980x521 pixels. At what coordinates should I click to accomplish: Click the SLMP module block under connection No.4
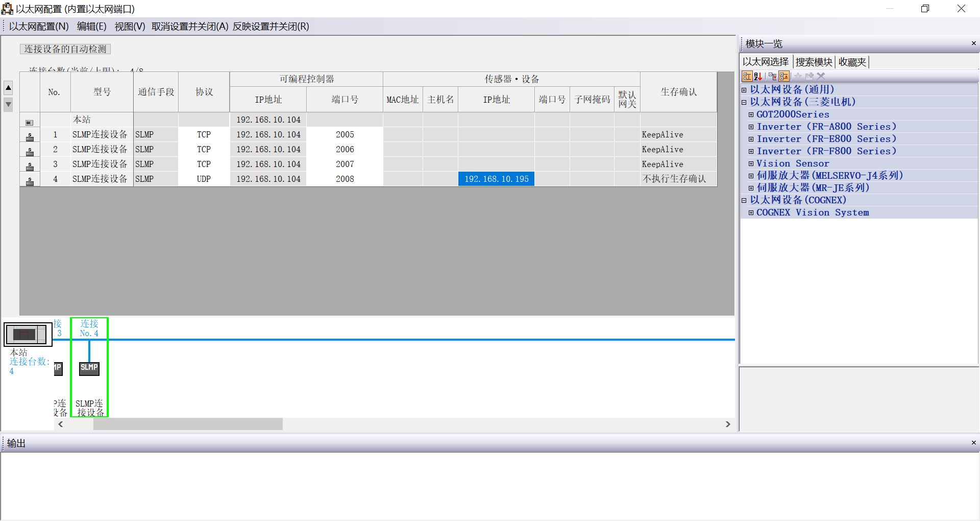click(x=89, y=367)
